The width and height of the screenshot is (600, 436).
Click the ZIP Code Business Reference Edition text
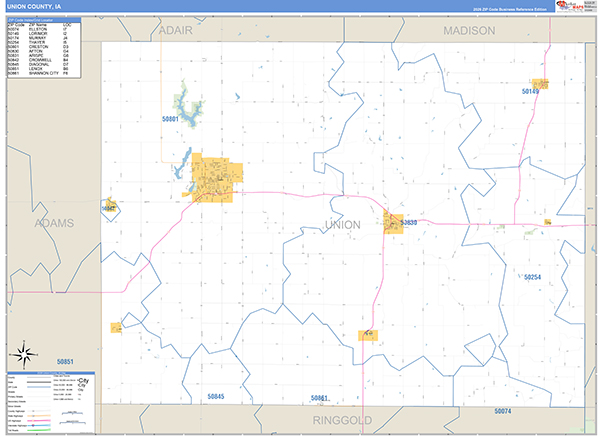tap(509, 9)
